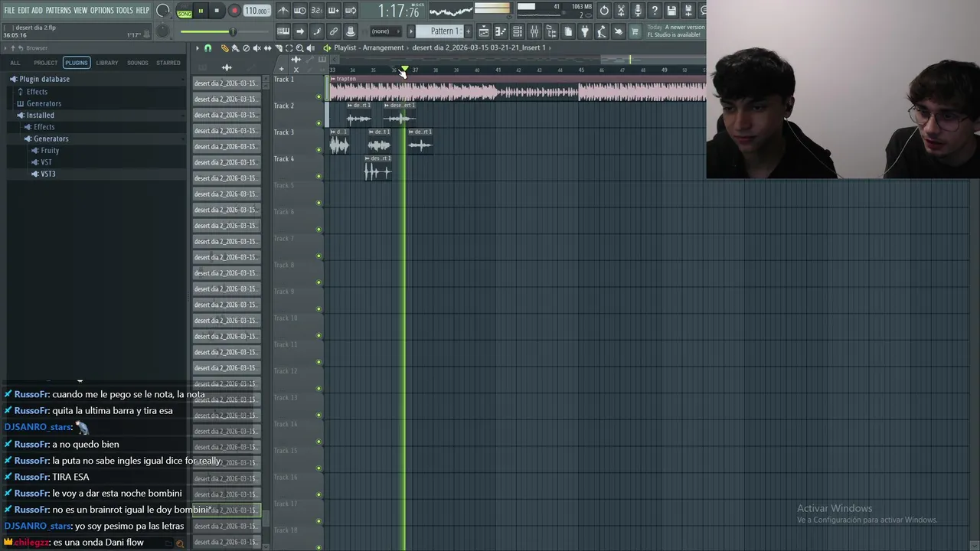The height and width of the screenshot is (551, 980).
Task: Click the tempo 110.000 display
Action: pos(257,11)
